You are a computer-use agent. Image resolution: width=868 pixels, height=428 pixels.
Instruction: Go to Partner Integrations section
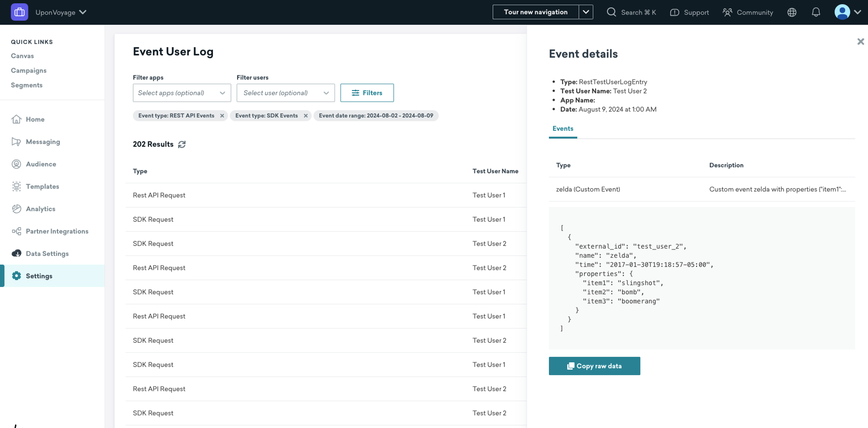click(x=57, y=231)
